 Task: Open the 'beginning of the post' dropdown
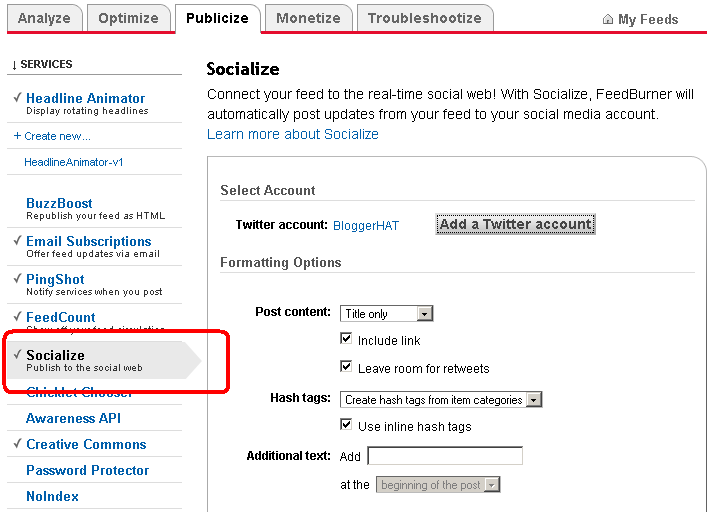pos(438,485)
